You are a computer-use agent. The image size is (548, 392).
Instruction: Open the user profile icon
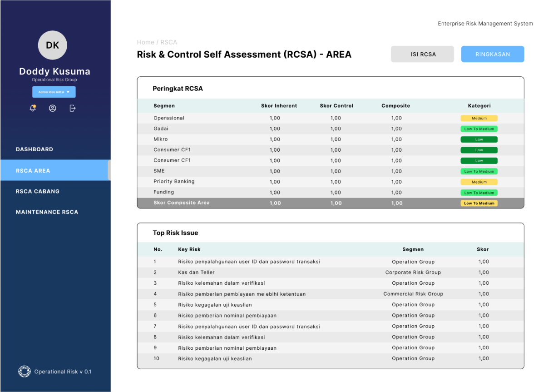(53, 108)
